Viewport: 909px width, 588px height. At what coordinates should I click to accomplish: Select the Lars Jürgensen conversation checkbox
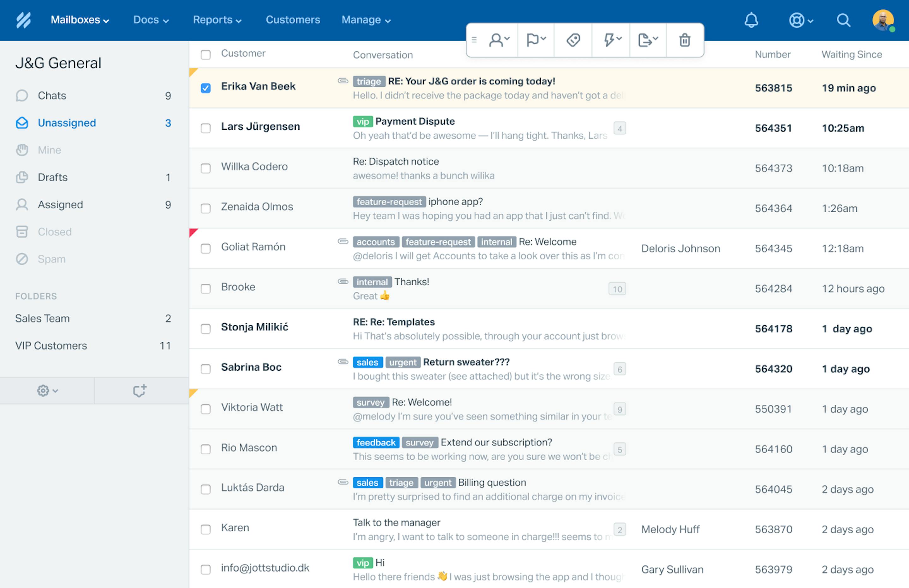pos(205,128)
